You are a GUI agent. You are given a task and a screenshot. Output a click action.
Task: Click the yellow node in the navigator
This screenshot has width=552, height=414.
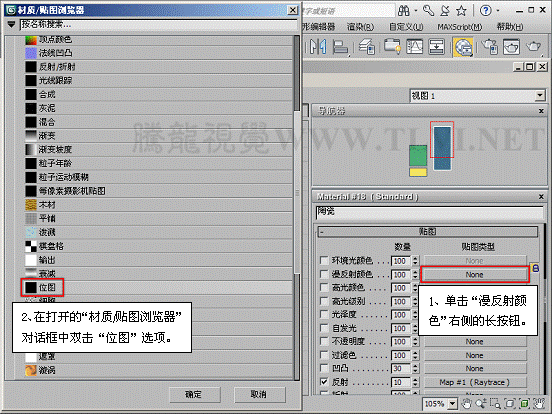pyautogui.click(x=418, y=172)
